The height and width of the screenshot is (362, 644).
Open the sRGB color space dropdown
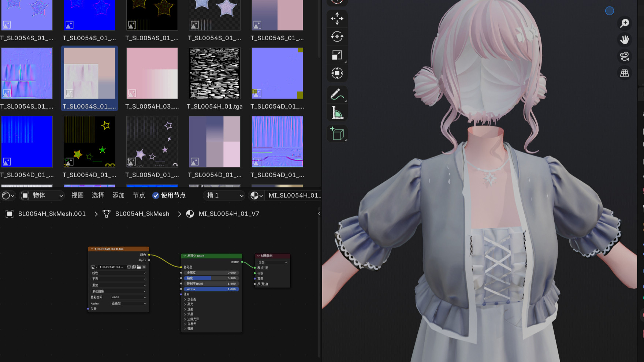click(128, 297)
